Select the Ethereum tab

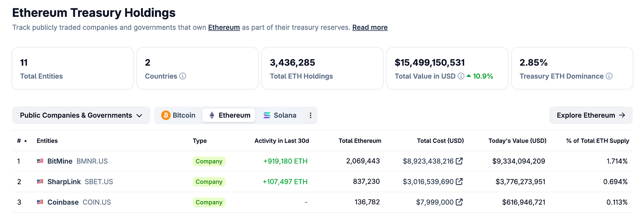tap(229, 115)
